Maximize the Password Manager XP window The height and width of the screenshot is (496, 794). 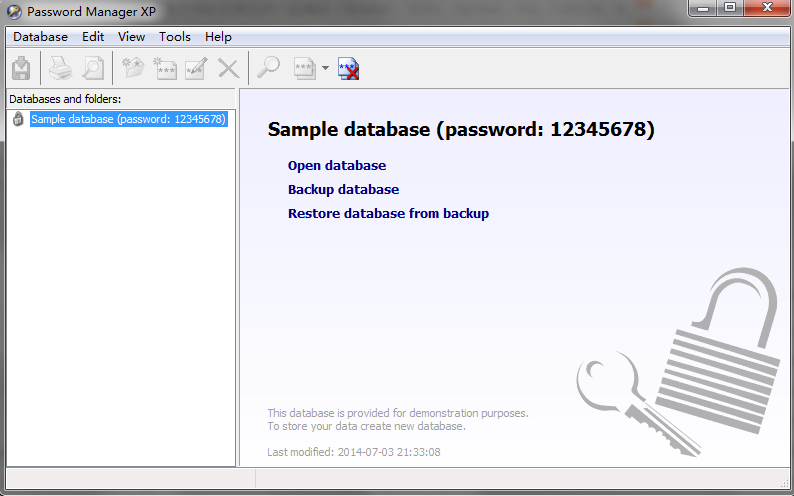coord(730,8)
